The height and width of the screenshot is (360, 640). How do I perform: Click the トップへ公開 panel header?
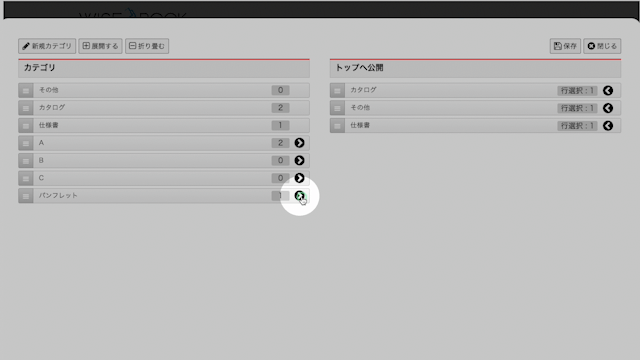point(475,68)
